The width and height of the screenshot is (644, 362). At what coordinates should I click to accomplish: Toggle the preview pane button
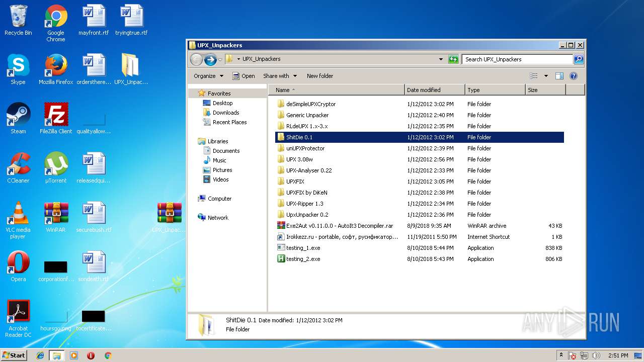coord(559,76)
